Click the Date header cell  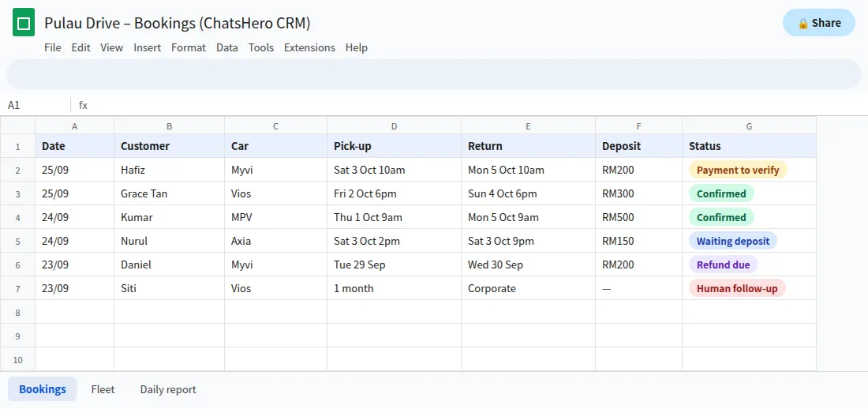75,146
